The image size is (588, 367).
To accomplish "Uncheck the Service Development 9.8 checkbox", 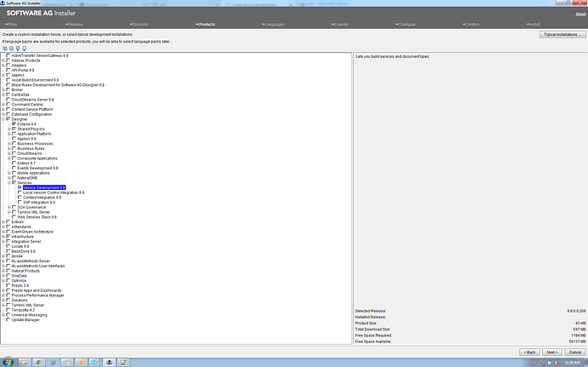I will (x=20, y=187).
